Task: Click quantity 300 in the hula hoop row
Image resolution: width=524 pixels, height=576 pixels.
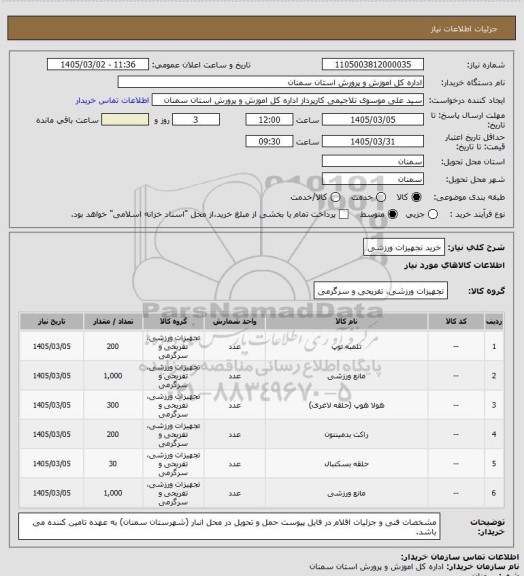Action: [x=113, y=405]
